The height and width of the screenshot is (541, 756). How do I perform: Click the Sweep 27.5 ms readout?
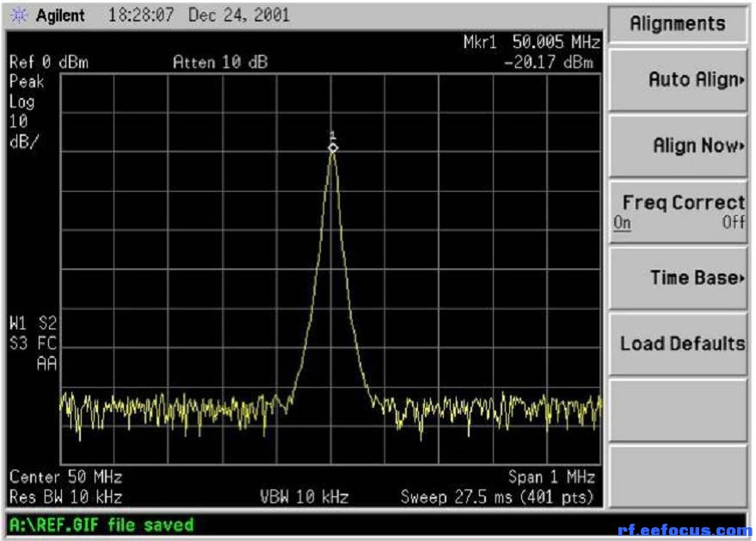click(x=497, y=496)
